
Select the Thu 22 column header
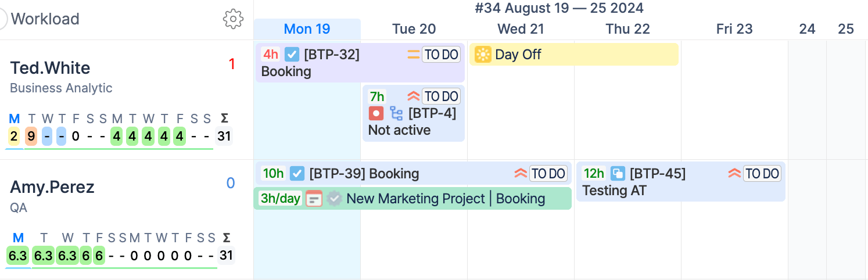[x=627, y=29]
